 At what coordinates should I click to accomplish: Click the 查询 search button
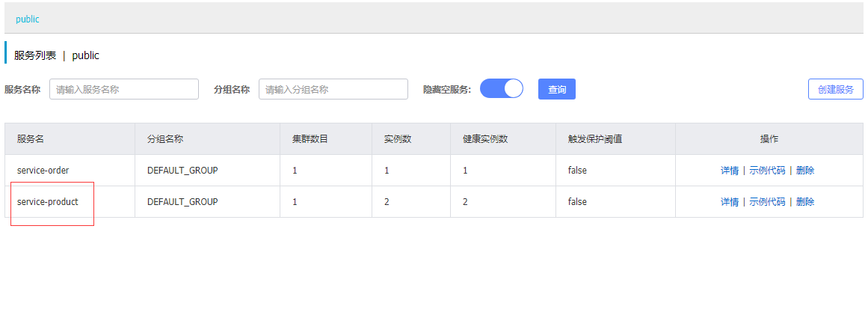557,90
